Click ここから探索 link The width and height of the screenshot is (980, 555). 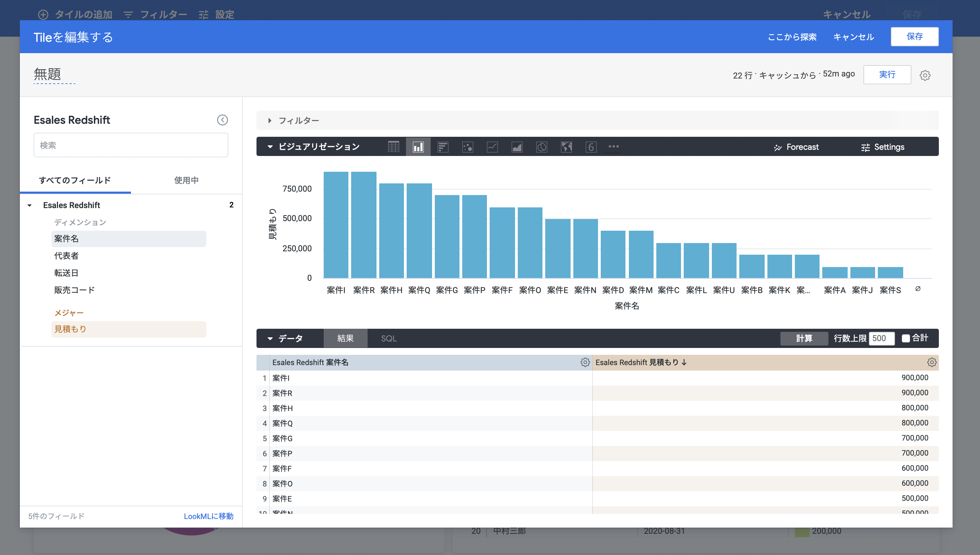(x=792, y=37)
